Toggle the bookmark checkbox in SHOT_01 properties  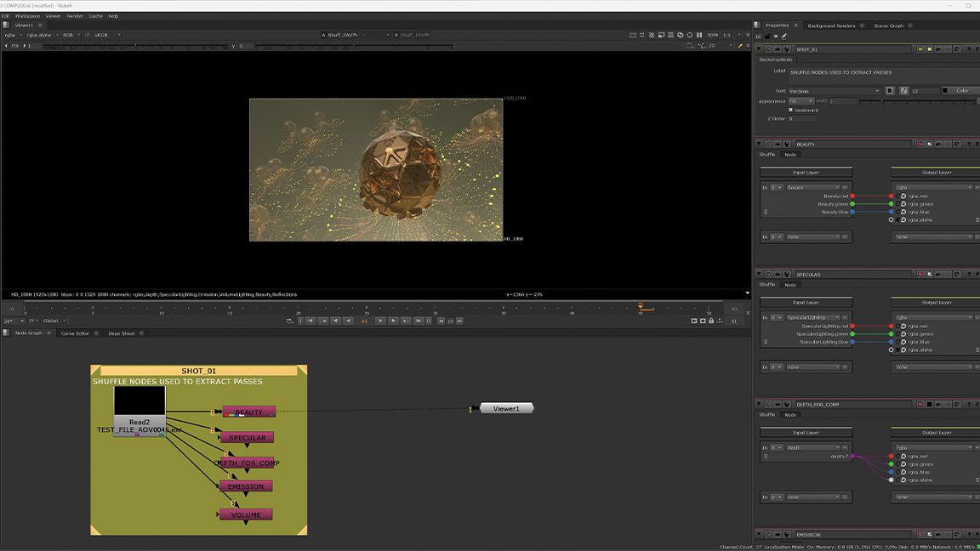click(790, 109)
